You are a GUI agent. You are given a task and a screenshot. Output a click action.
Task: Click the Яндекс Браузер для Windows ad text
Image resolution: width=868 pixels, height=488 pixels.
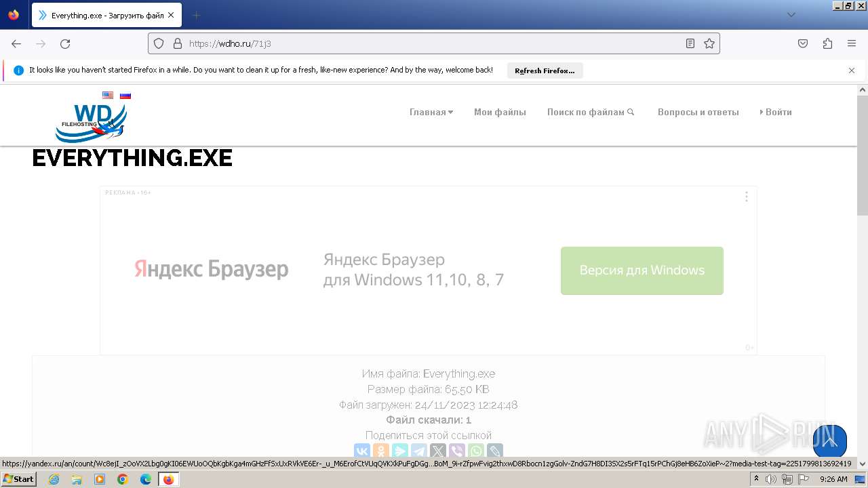click(414, 270)
